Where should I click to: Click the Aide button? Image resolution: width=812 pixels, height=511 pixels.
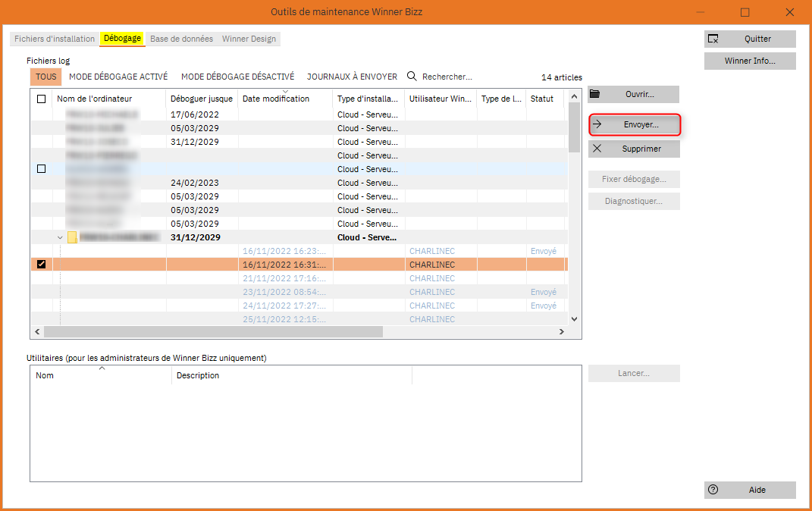750,490
